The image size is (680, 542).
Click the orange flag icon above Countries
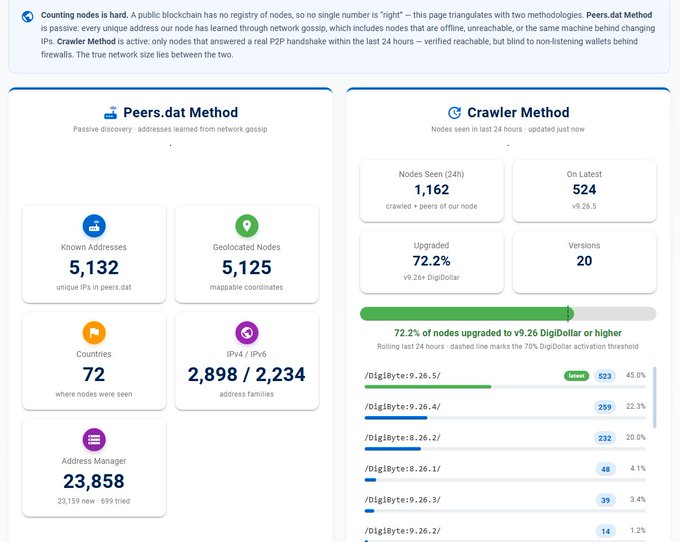[x=94, y=333]
